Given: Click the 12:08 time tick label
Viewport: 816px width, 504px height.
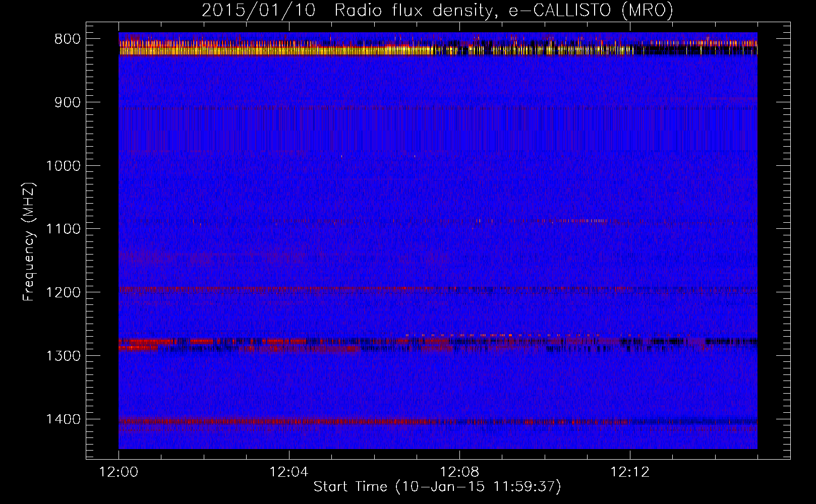Looking at the screenshot, I should (x=459, y=472).
